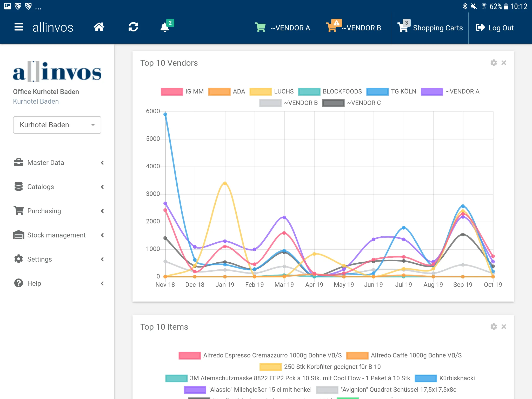
Task: Click the refresh/sync icon
Action: (134, 28)
